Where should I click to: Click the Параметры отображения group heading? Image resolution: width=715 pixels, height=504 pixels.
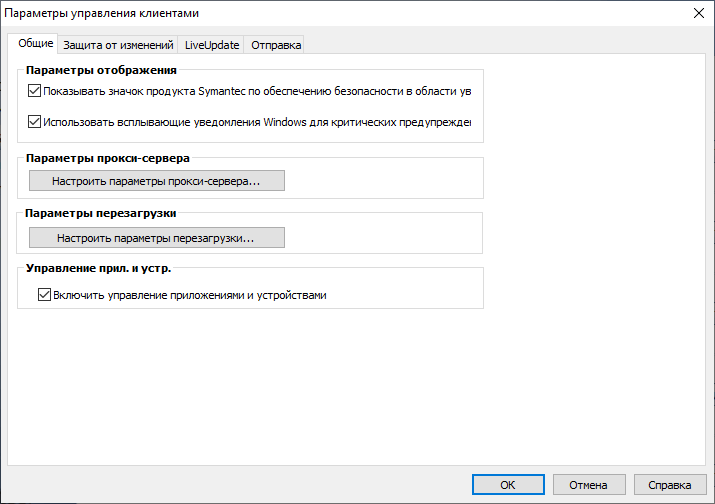coord(101,70)
